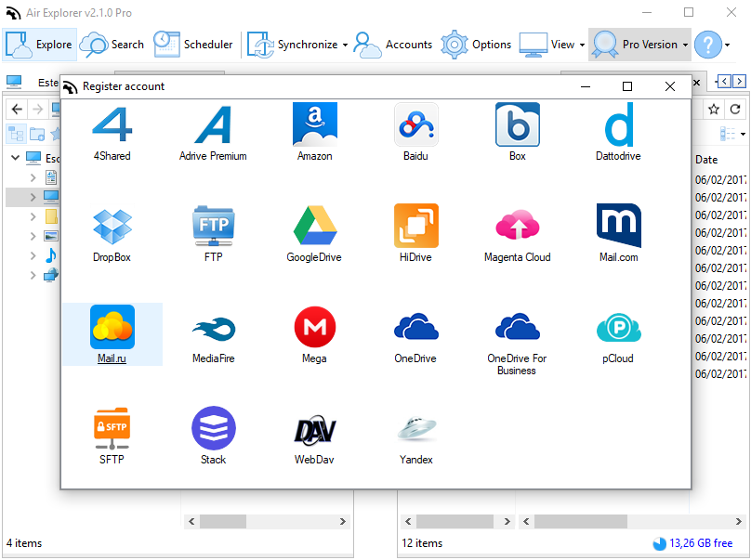Screen dimensions: 751x560
Task: Go forward with the right arrow button
Action: (x=37, y=110)
